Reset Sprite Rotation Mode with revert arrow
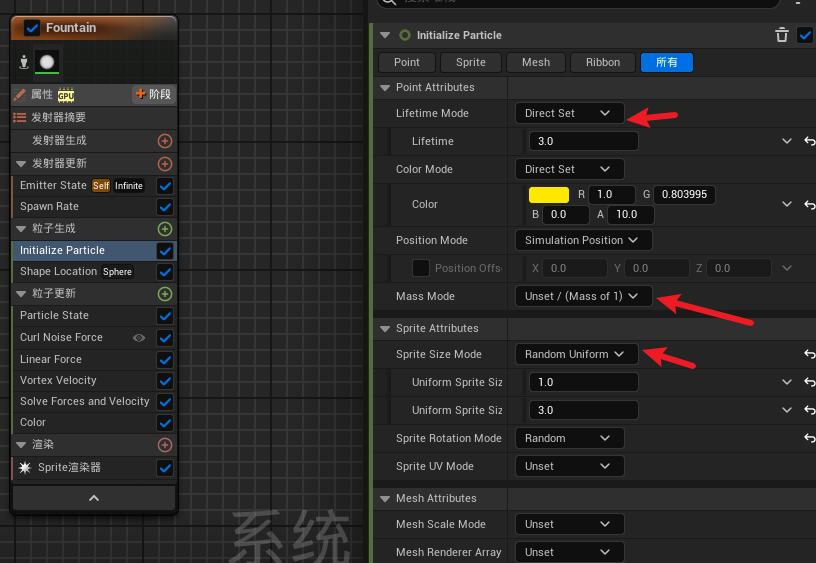The width and height of the screenshot is (816, 563). pos(809,438)
